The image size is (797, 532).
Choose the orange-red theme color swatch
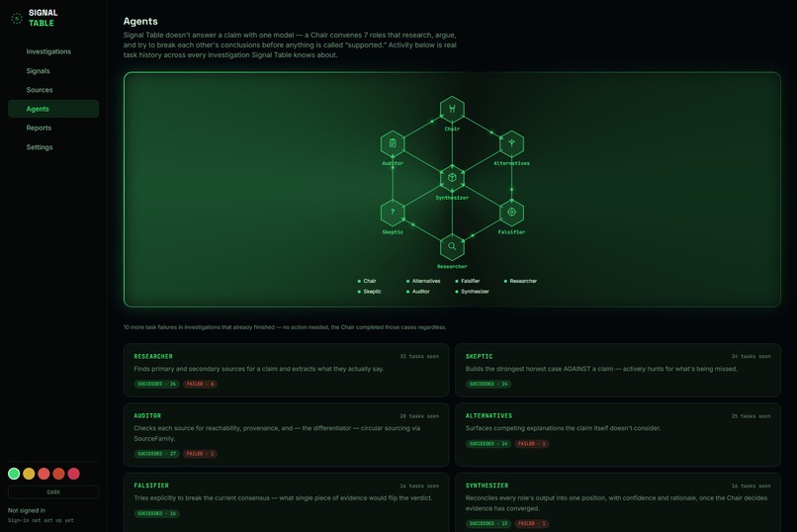(x=59, y=474)
